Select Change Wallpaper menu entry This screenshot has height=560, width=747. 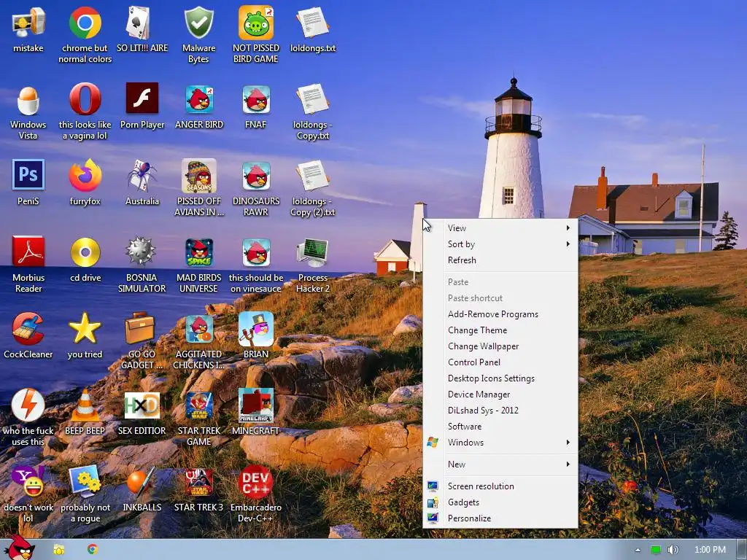point(500,346)
